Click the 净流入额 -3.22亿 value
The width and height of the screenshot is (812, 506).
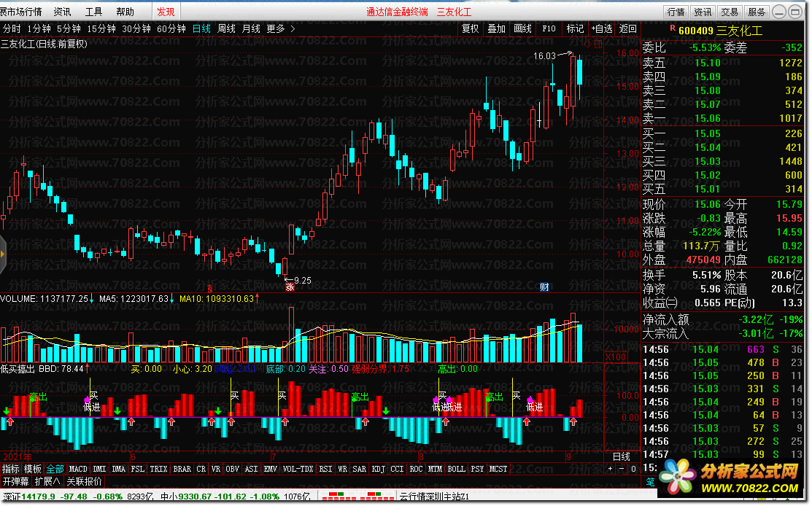[756, 320]
